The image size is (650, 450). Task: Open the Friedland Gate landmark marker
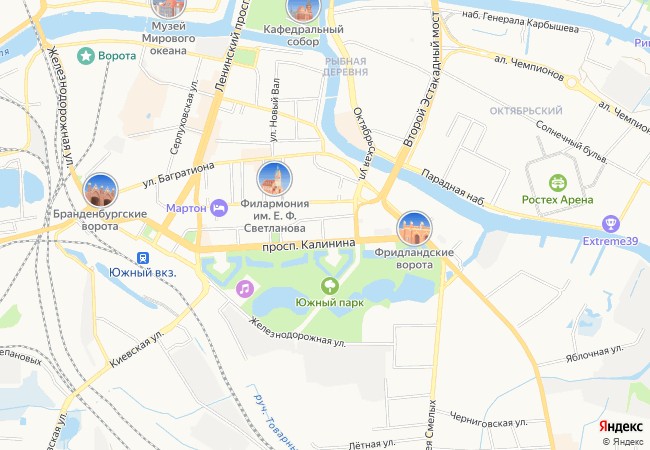(415, 229)
